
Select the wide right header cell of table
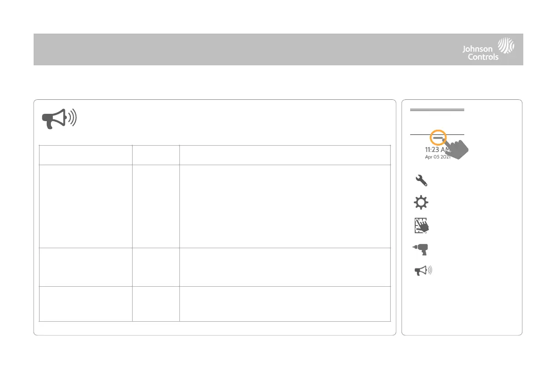tap(285, 155)
